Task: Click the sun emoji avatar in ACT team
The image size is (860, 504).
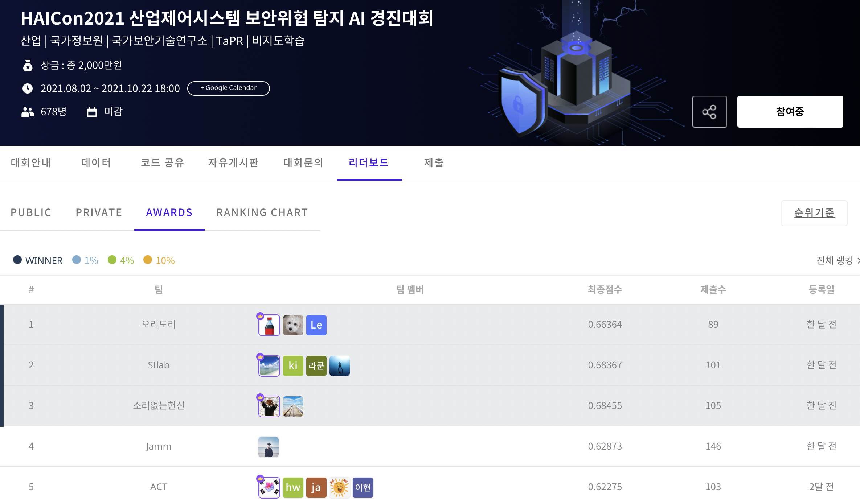Action: click(x=339, y=487)
